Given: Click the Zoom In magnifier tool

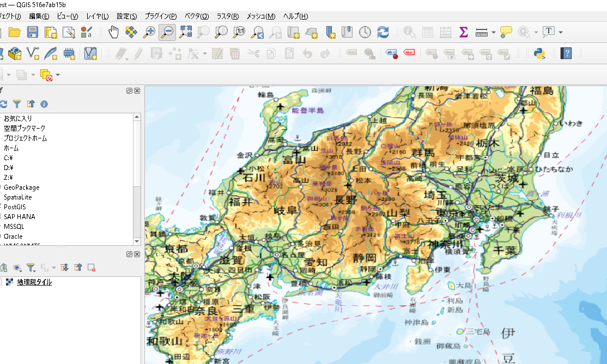Looking at the screenshot, I should click(x=149, y=32).
